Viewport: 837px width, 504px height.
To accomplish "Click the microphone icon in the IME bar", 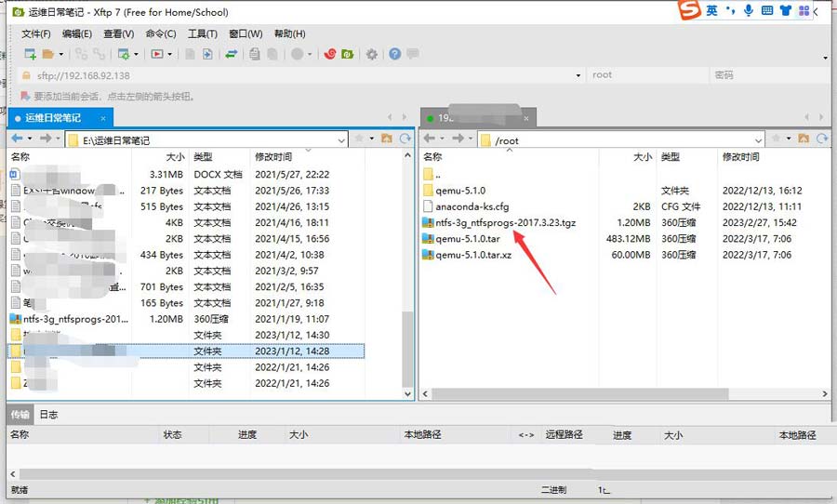I will click(x=747, y=10).
